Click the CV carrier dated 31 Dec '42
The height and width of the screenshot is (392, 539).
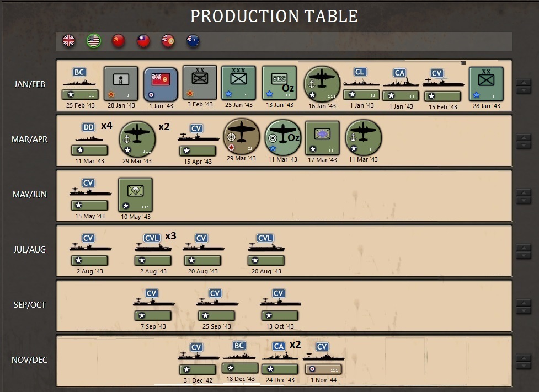click(198, 359)
